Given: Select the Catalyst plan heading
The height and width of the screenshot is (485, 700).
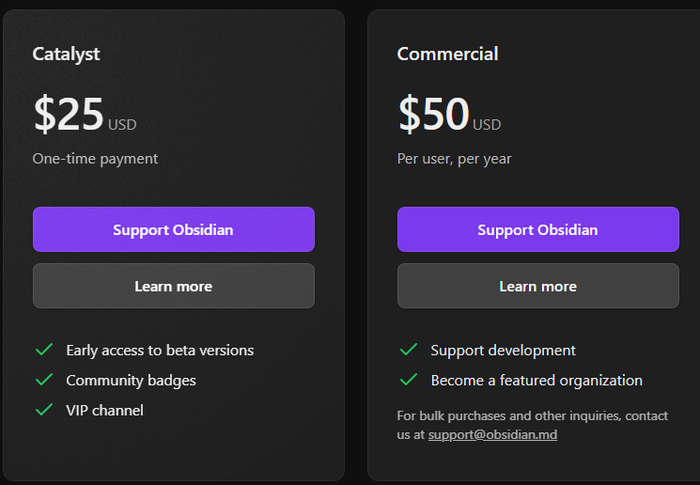Looking at the screenshot, I should tap(66, 54).
